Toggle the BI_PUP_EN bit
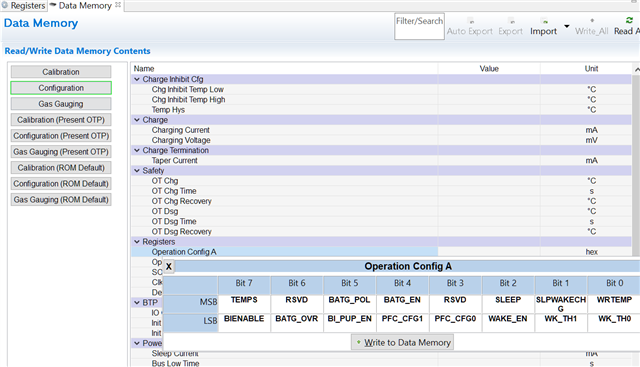The height and width of the screenshot is (367, 640). (x=349, y=323)
